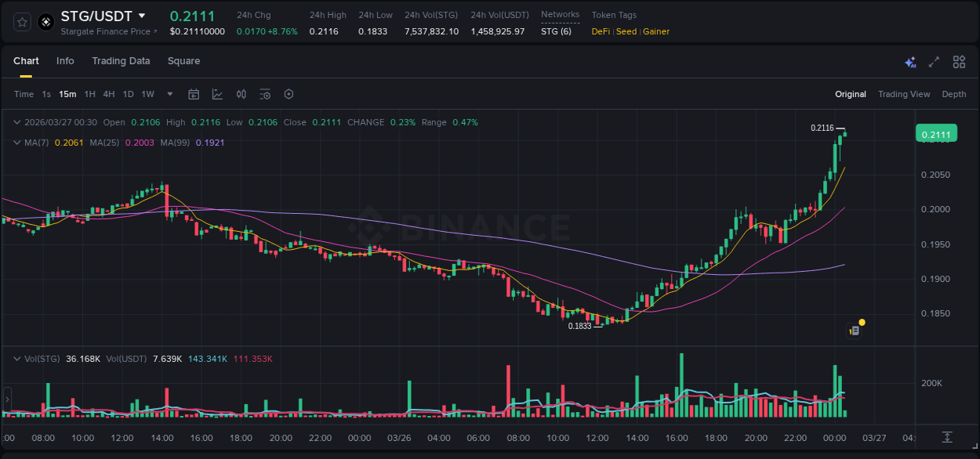The image size is (980, 459).
Task: Open more time intervals dropdown arrow
Action: point(170,94)
